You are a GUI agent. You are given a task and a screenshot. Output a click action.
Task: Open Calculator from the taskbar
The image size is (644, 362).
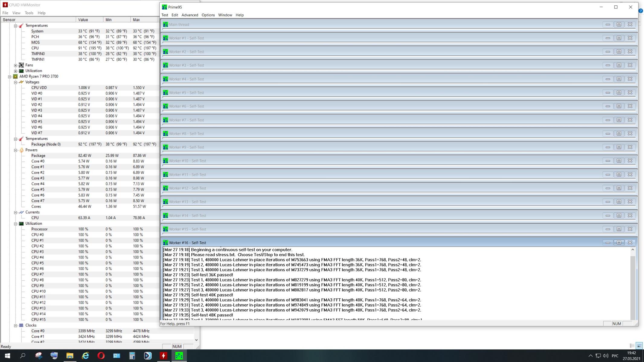point(132,356)
